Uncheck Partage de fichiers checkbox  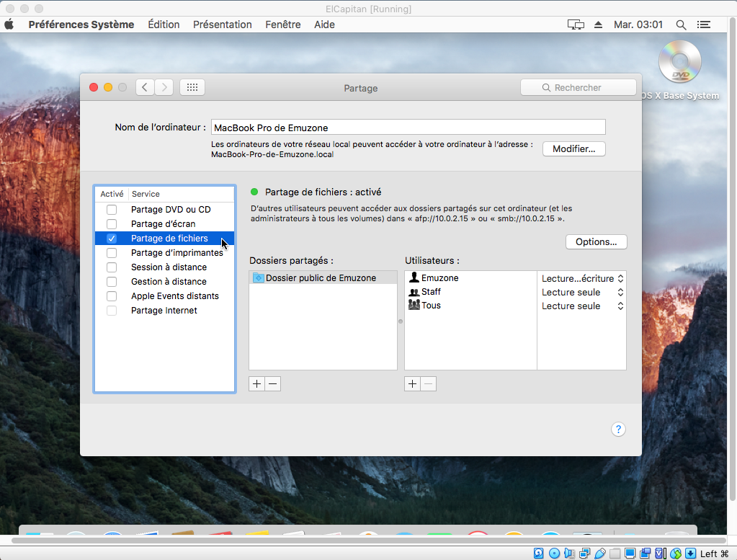[x=112, y=239]
